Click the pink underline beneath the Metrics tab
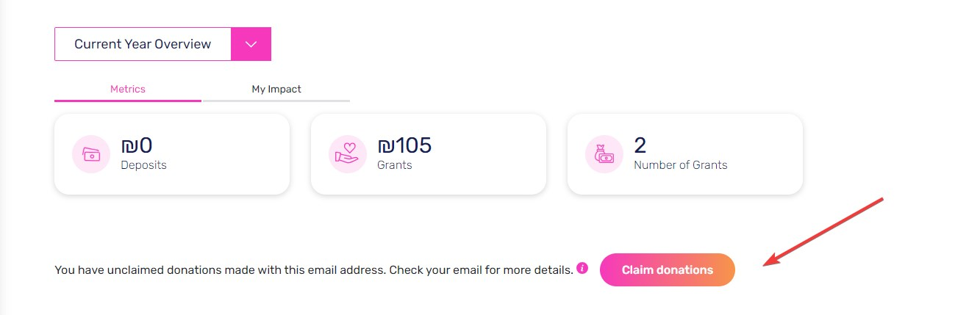The width and height of the screenshot is (980, 315). click(128, 100)
